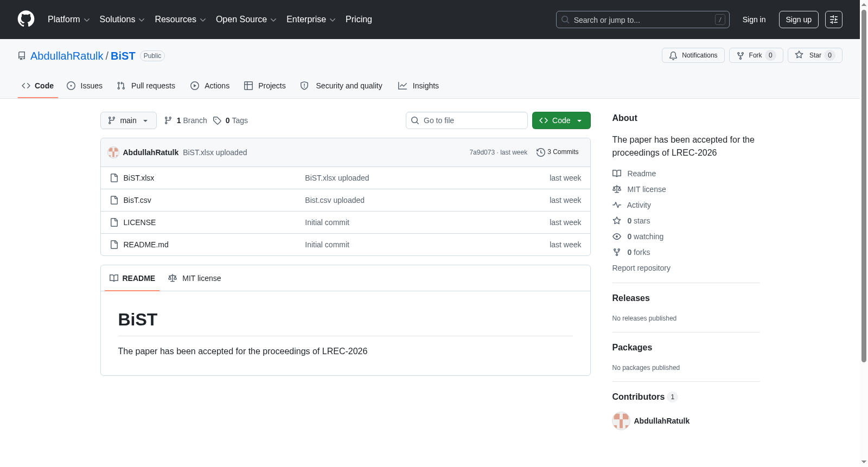Screen dimensions: 868x467
Task: Click file icon beside BiST.xlsx
Action: point(114,178)
